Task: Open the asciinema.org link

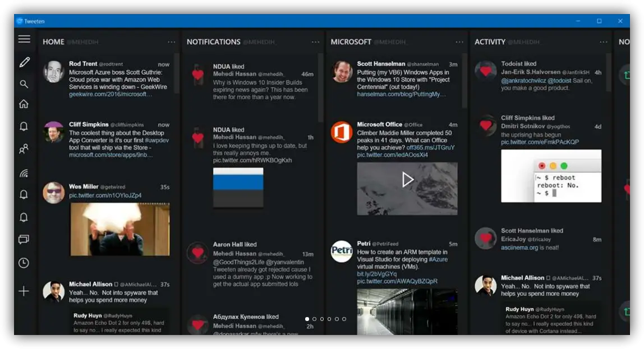Action: pyautogui.click(x=519, y=248)
